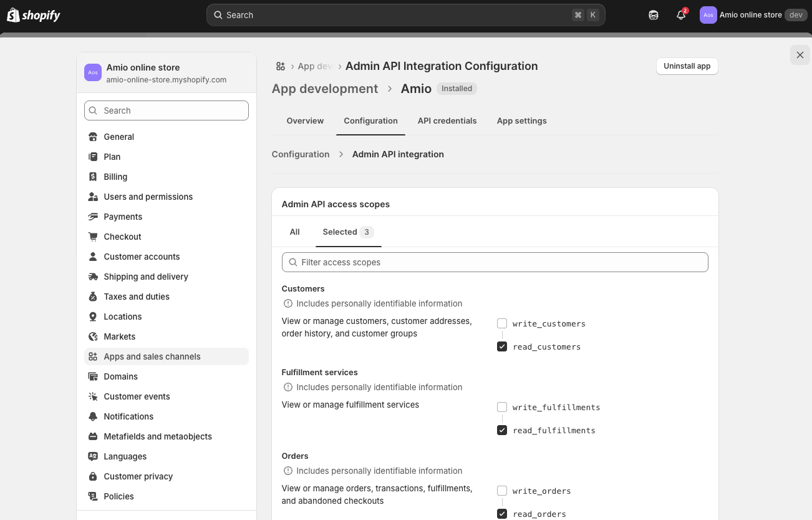Click the Aos store avatar in the sidebar
812x520 pixels.
point(93,72)
